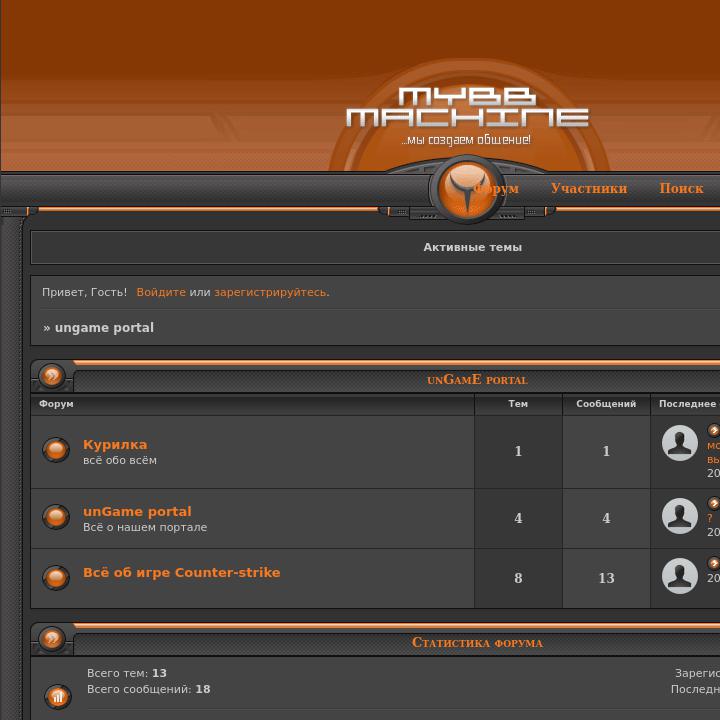Go to last post icon in Counter-strike row

pyautogui.click(x=714, y=563)
